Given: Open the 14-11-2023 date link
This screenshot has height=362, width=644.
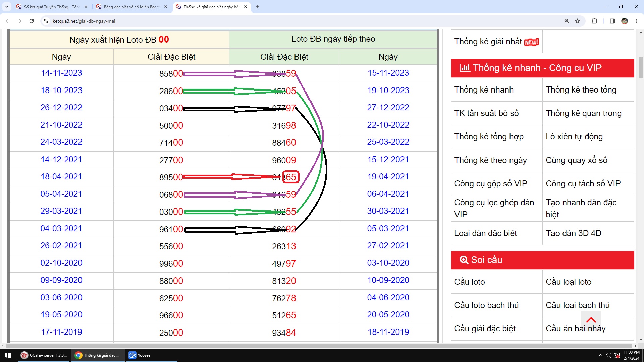Looking at the screenshot, I should 61,73.
